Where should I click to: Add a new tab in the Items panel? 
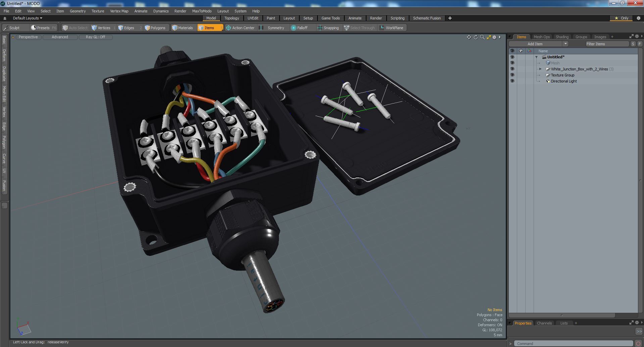pyautogui.click(x=612, y=37)
